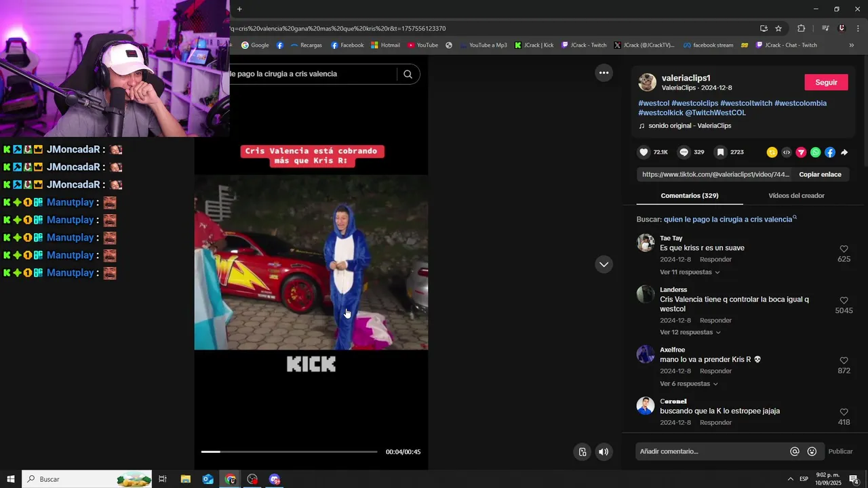Send to friends with red paper-plane icon
The image size is (868, 488).
(801, 152)
